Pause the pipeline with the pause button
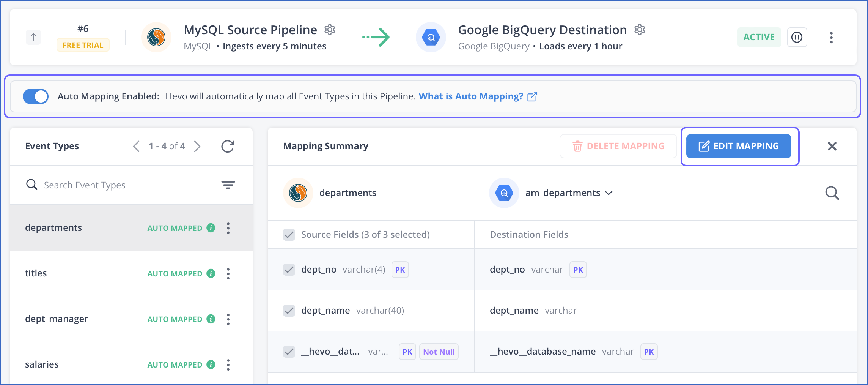The width and height of the screenshot is (868, 385). (x=797, y=37)
